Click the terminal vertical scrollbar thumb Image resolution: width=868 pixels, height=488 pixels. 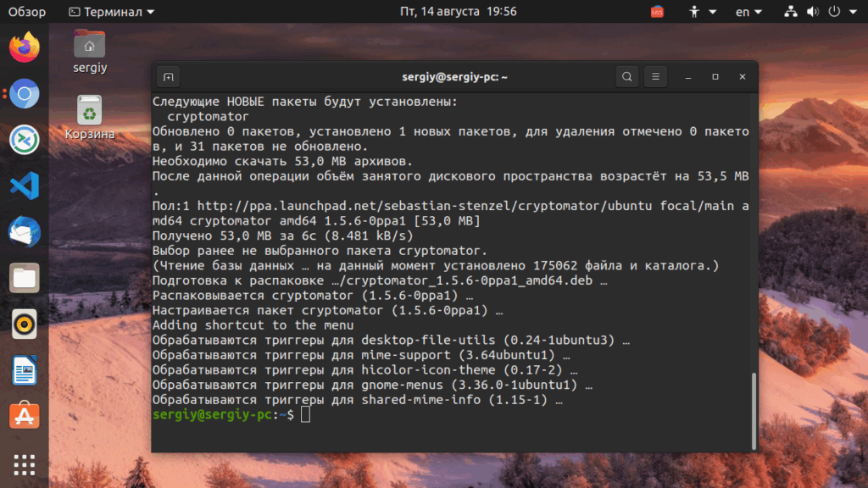[754, 411]
